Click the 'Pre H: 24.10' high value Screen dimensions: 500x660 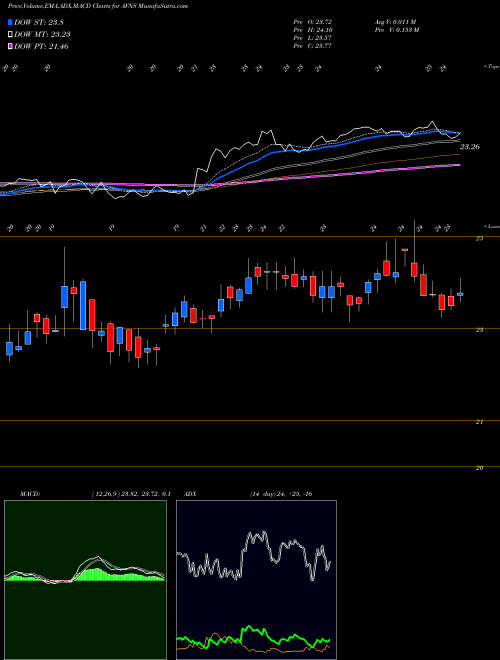313,30
